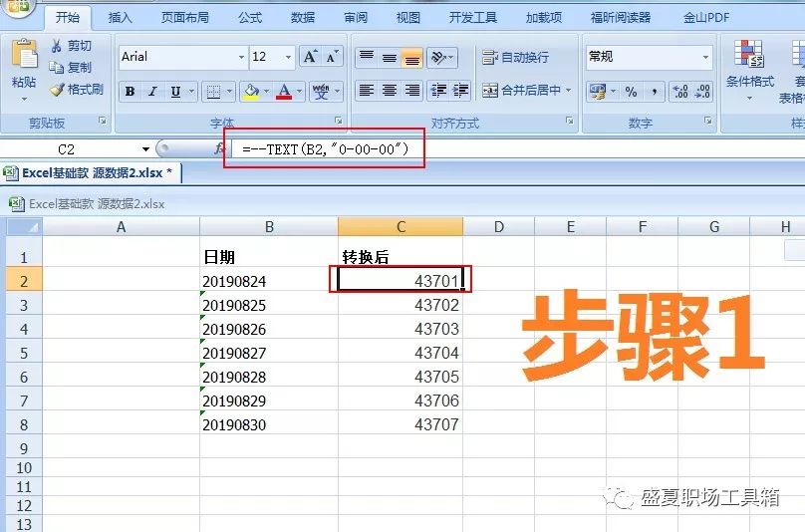Click the insert function fx icon
The height and width of the screenshot is (532, 805).
tap(219, 148)
